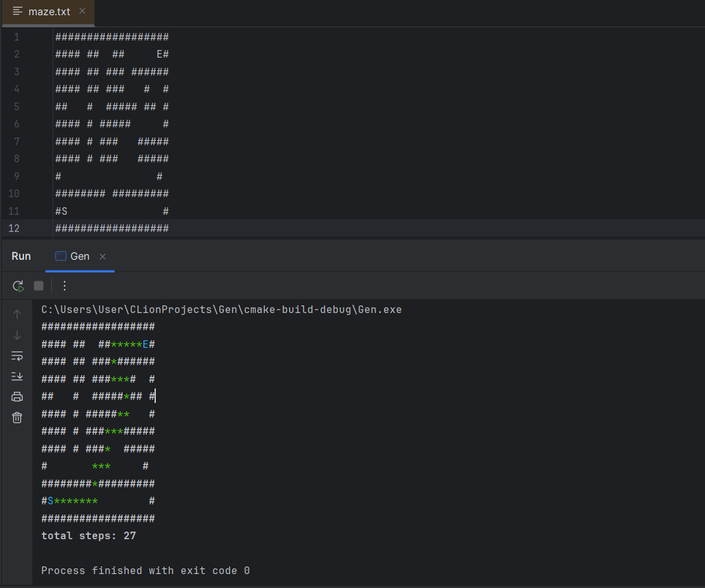
Task: Click line number 9 in gutter
Action: point(16,176)
